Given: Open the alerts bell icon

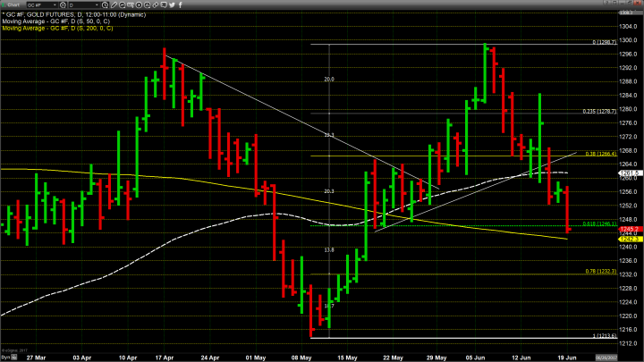Looking at the screenshot, I should 147,5.
